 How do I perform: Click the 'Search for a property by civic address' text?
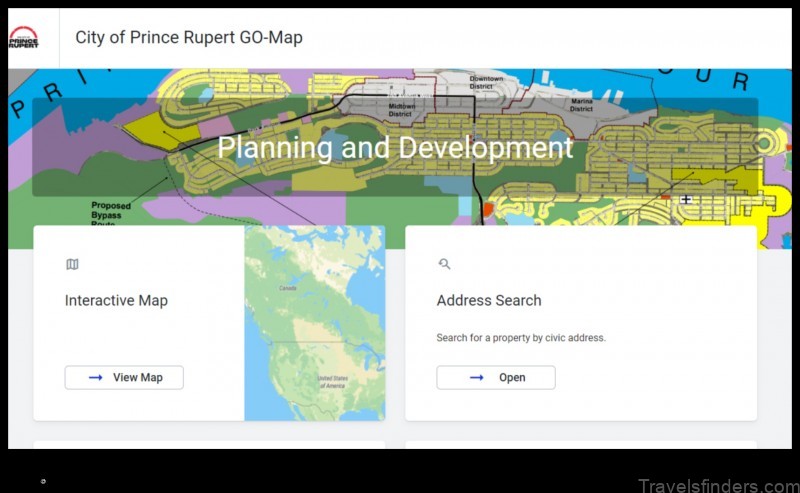(x=521, y=338)
